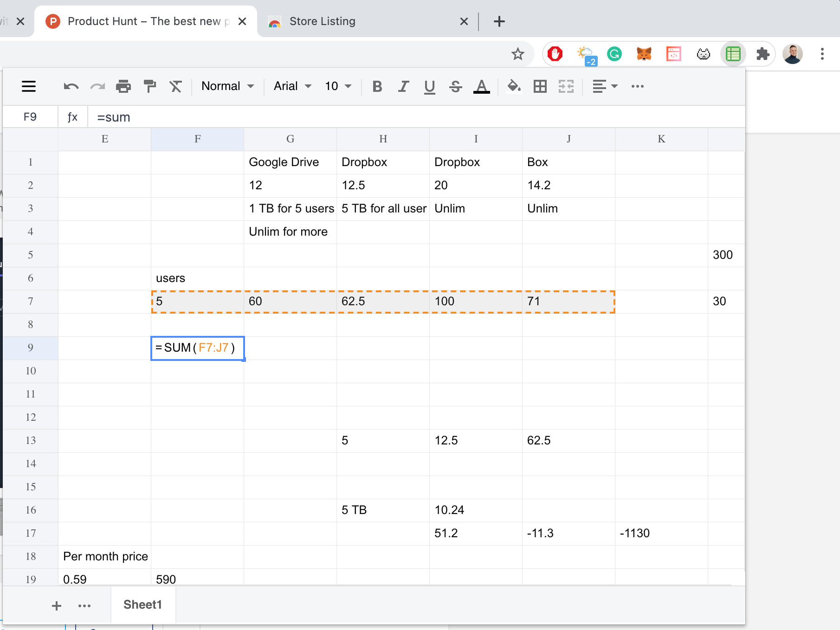Open the Arial font dropdown
The width and height of the screenshot is (840, 630).
[293, 86]
